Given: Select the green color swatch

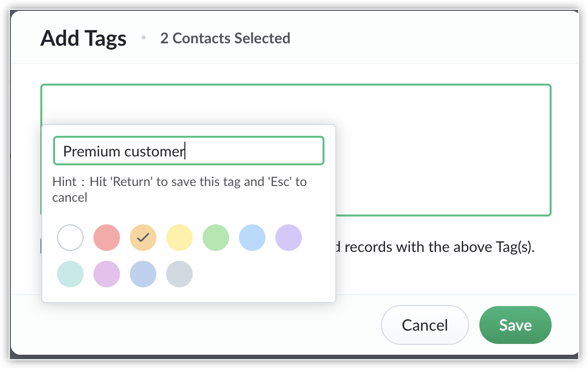Looking at the screenshot, I should point(216,238).
